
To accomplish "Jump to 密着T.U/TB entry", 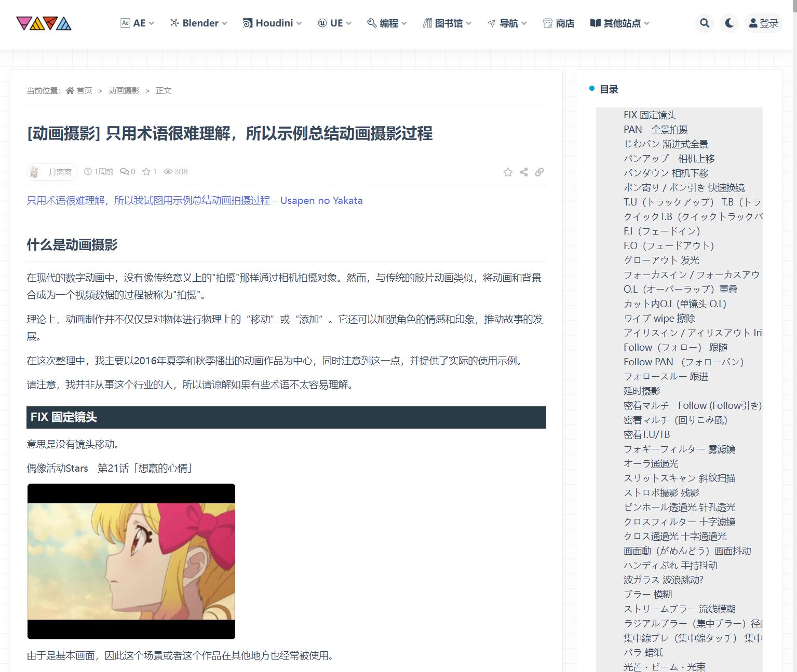I will click(x=647, y=435).
